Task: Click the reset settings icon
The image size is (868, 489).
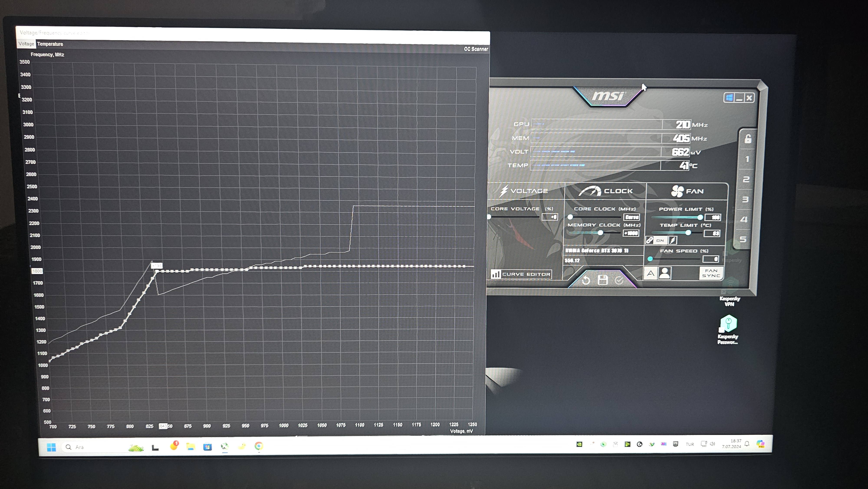Action: coord(586,280)
